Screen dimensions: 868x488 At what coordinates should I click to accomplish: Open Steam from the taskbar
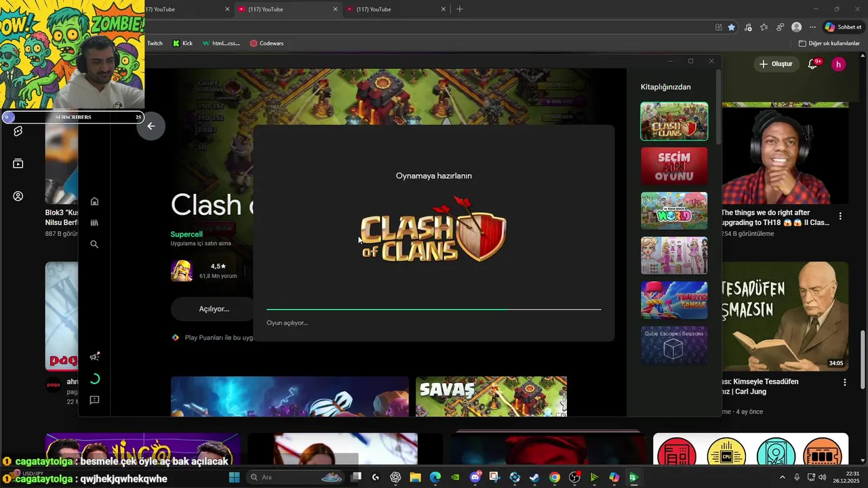(x=534, y=477)
